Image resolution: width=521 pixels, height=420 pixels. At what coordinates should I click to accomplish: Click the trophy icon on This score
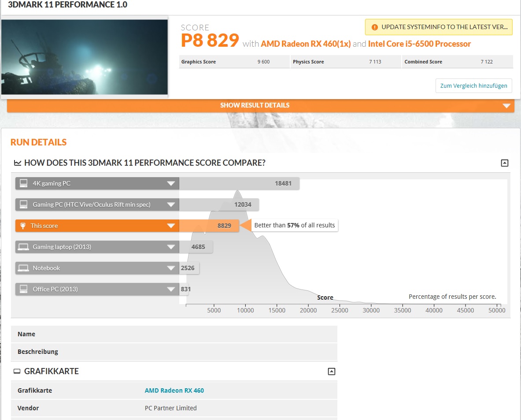[x=23, y=226]
